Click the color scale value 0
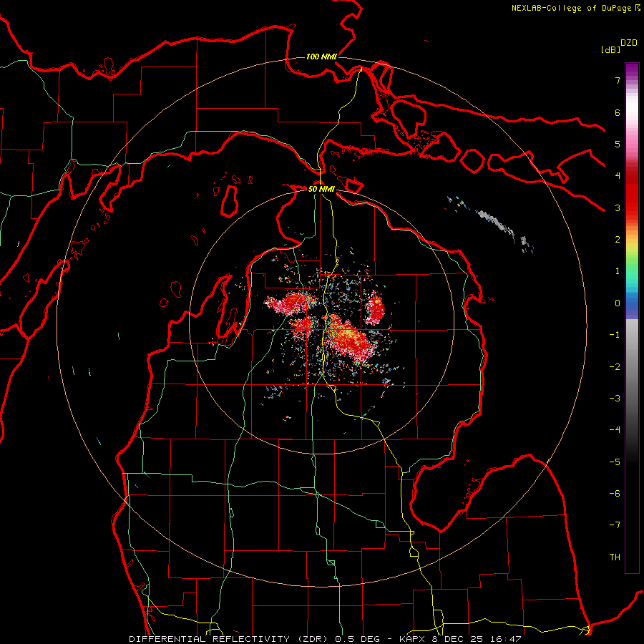 point(618,303)
